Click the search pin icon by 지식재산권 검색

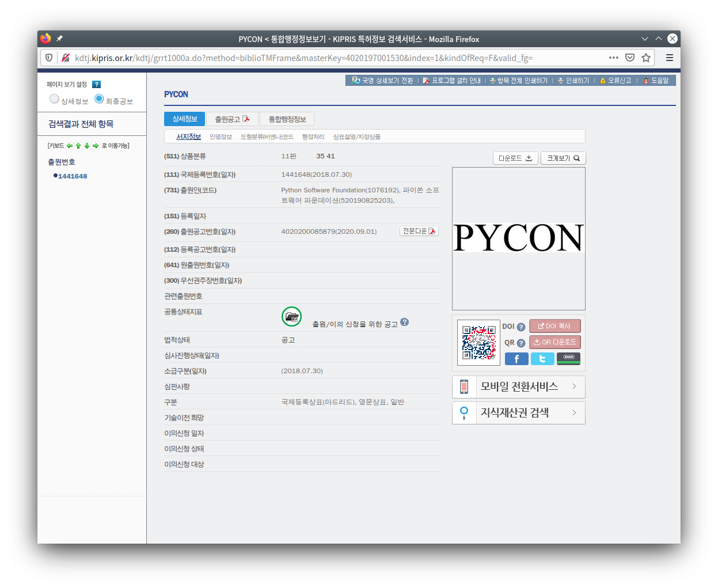click(x=464, y=413)
